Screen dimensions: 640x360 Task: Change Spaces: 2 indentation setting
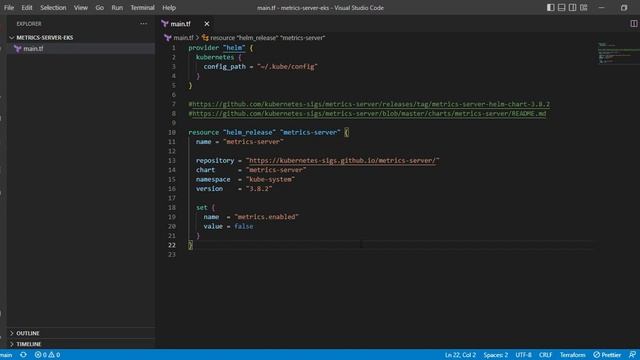(x=496, y=355)
